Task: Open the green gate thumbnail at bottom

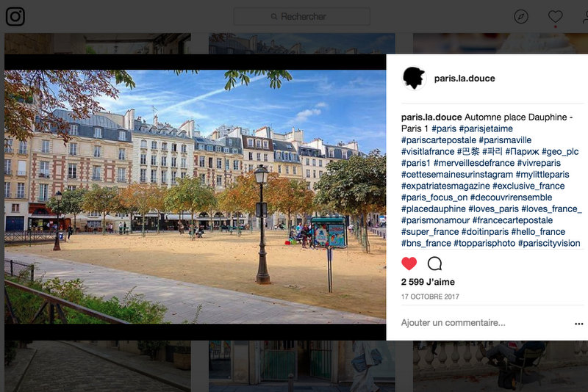Action: [x=301, y=366]
